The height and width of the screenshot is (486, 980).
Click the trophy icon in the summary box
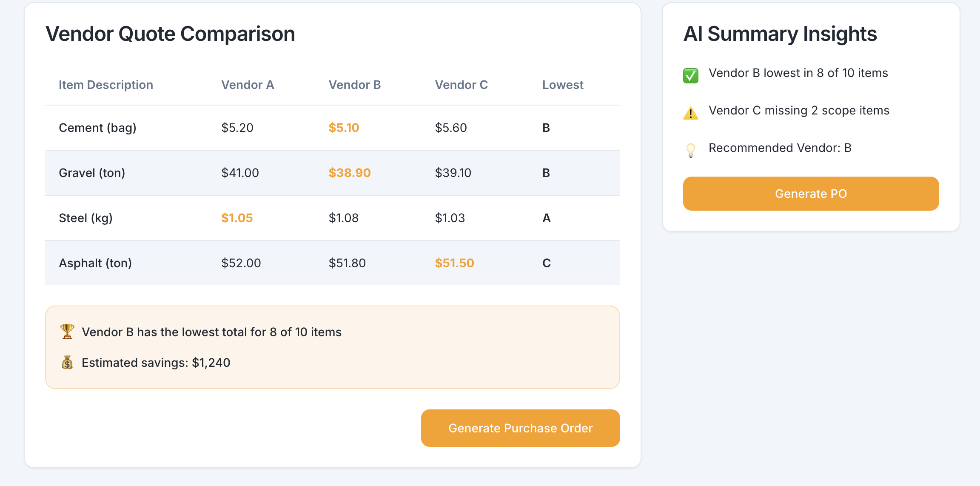[67, 332]
